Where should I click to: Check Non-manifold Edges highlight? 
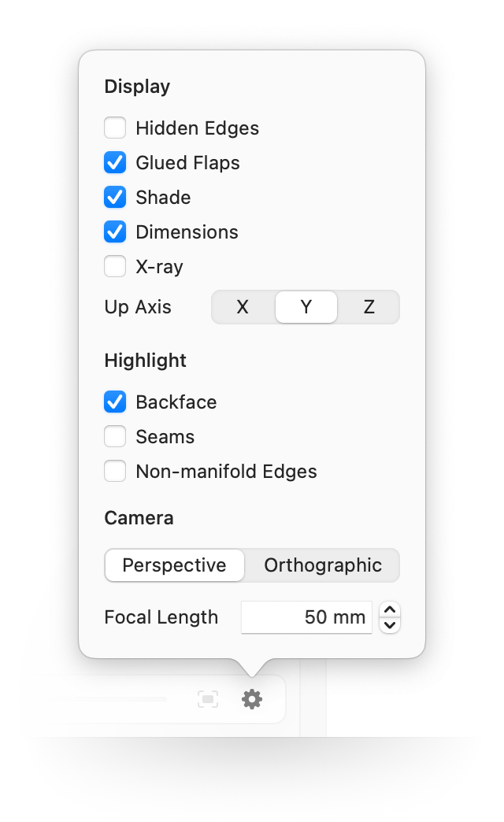point(115,472)
